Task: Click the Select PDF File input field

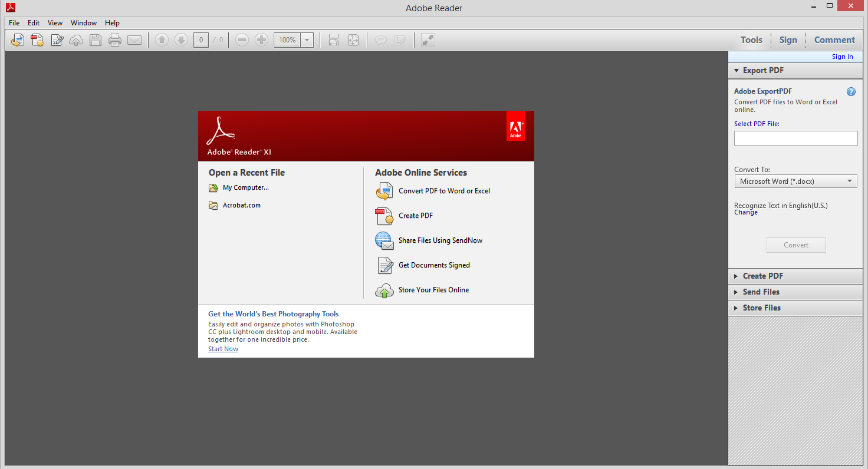Action: coord(795,138)
